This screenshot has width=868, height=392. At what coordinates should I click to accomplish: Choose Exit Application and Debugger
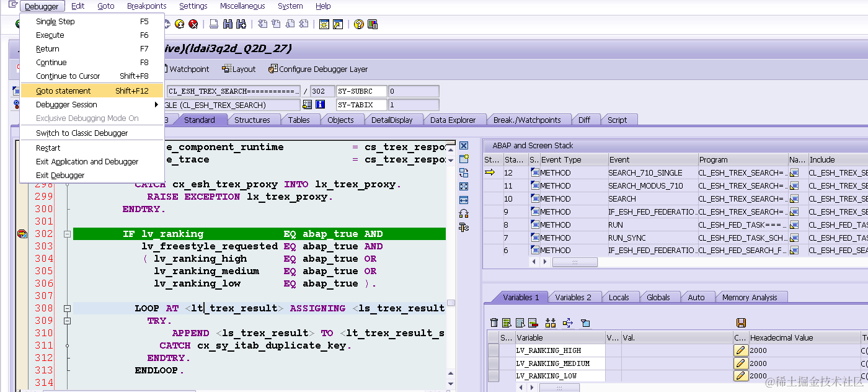pos(92,162)
